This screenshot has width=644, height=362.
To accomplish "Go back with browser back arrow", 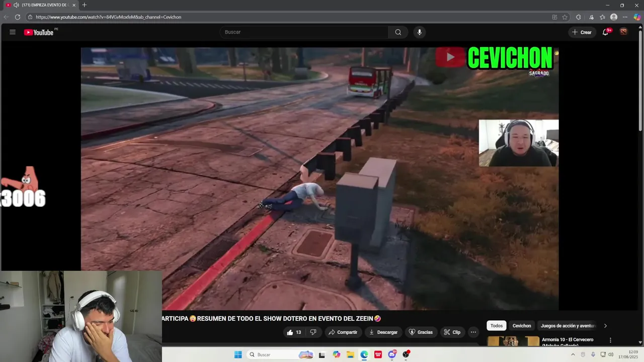I will [x=6, y=17].
